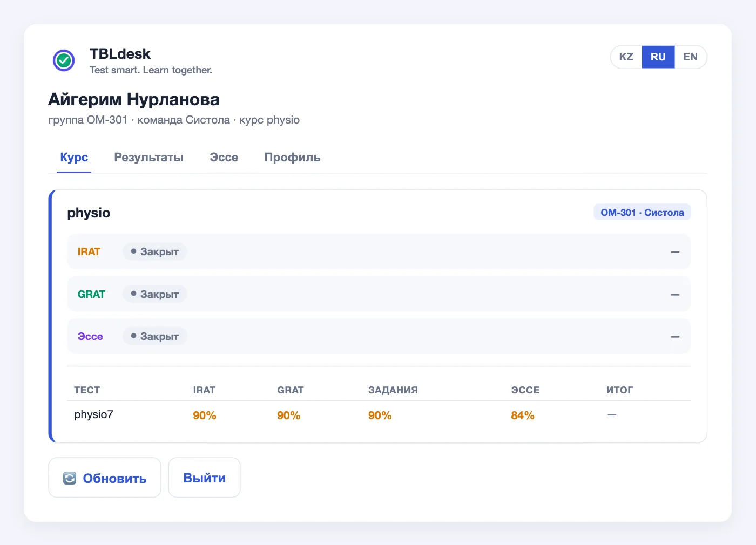Click the refresh icon inside the Обновить button
The width and height of the screenshot is (756, 545).
tap(70, 478)
